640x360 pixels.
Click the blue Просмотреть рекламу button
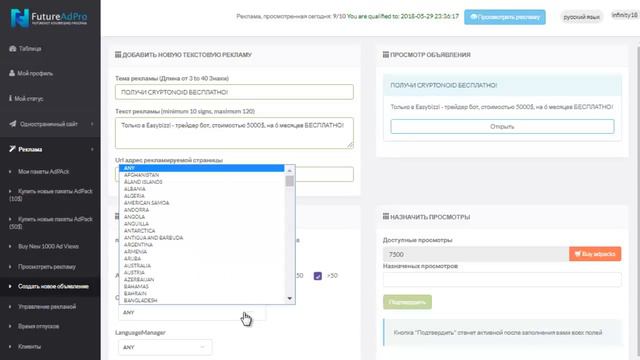point(504,17)
